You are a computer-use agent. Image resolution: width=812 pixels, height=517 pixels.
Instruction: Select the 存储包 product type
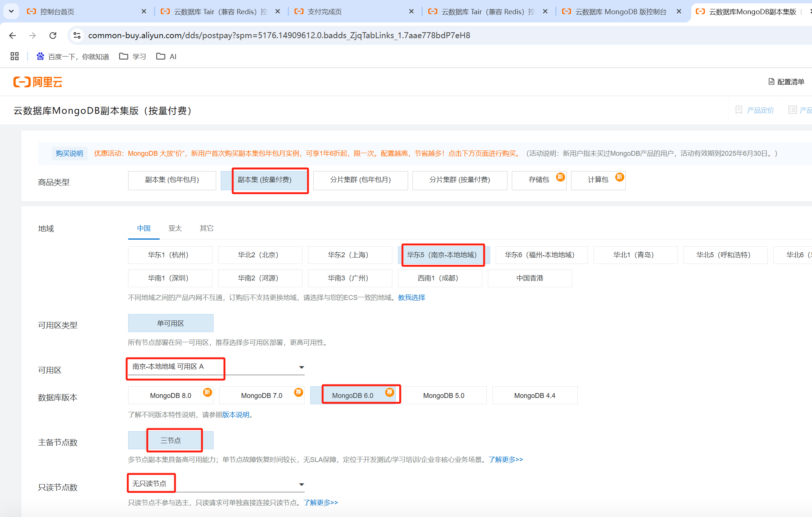pyautogui.click(x=539, y=180)
